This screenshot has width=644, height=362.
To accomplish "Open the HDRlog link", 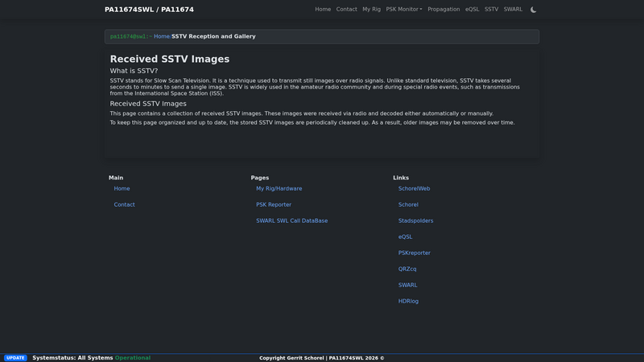I will point(408,301).
